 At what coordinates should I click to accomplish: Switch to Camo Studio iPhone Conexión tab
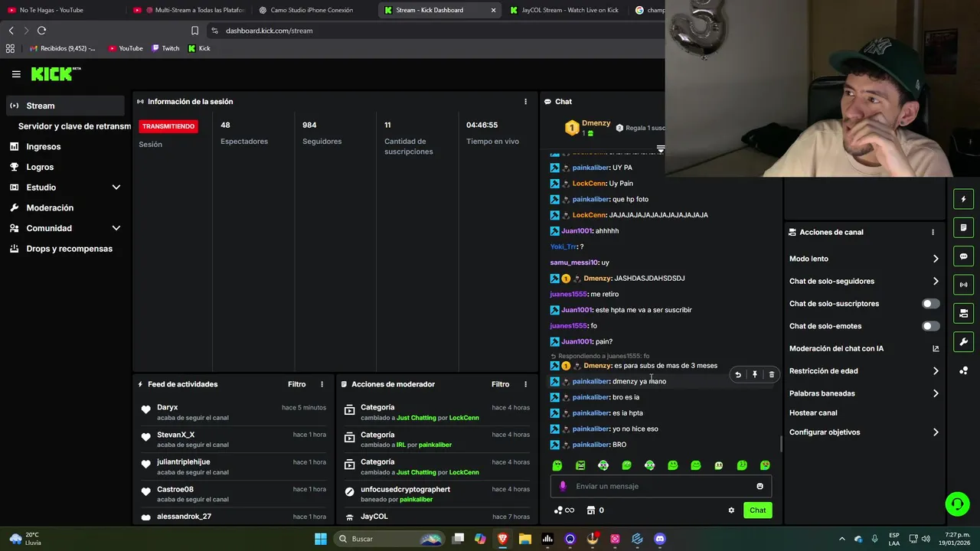click(313, 10)
